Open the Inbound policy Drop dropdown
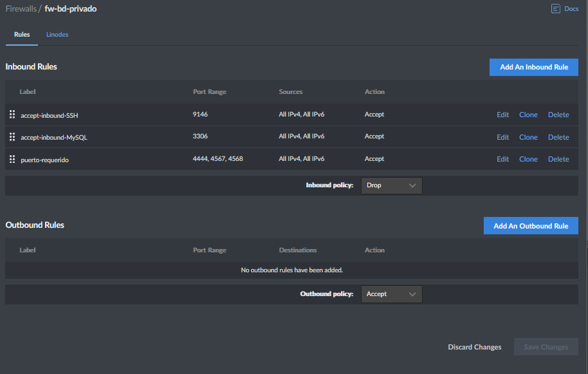 point(392,185)
